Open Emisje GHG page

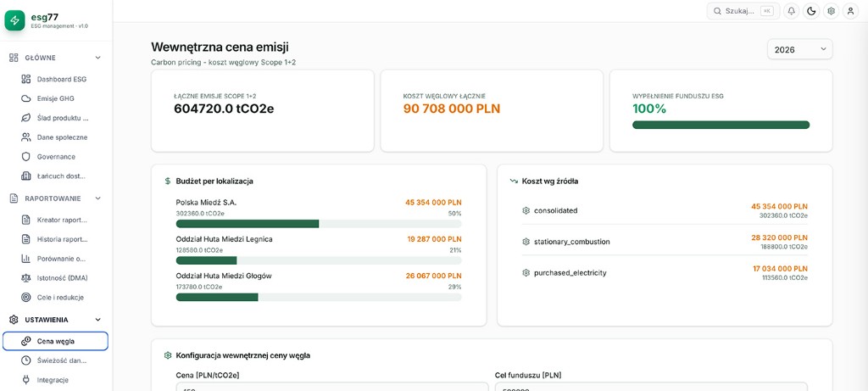coord(55,98)
